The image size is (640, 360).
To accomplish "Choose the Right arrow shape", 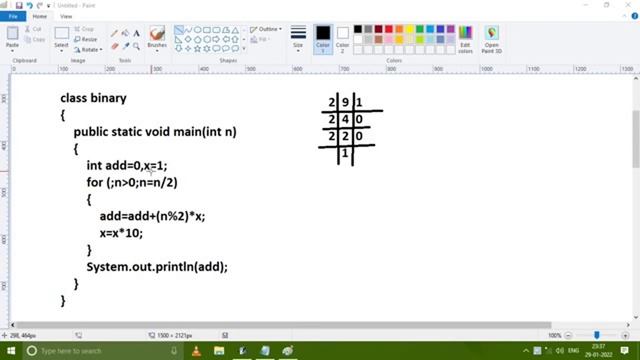I will tap(216, 40).
